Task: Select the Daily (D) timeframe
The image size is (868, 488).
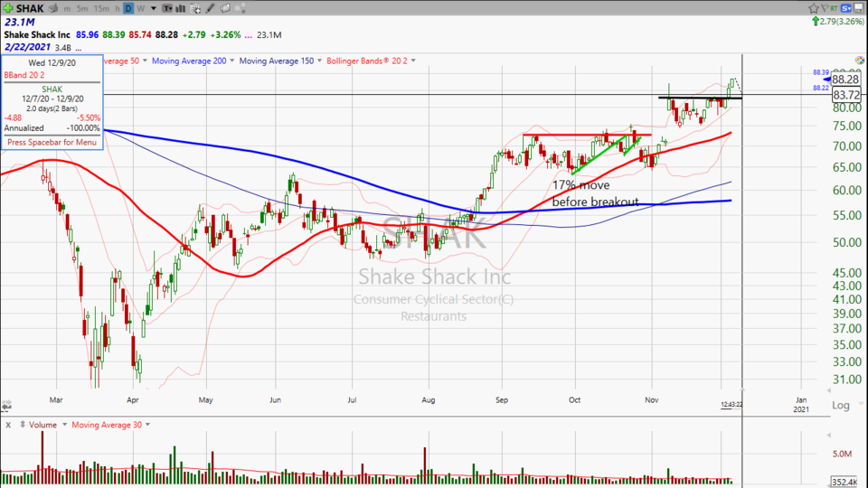Action: pyautogui.click(x=128, y=8)
